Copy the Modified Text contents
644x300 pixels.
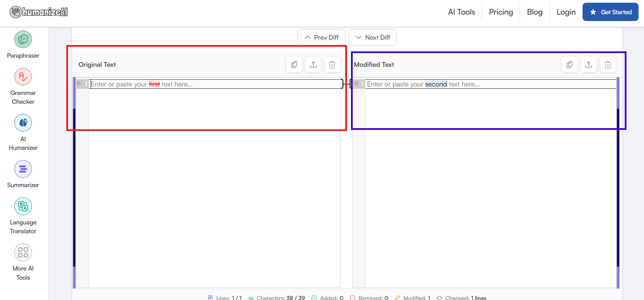tap(569, 64)
